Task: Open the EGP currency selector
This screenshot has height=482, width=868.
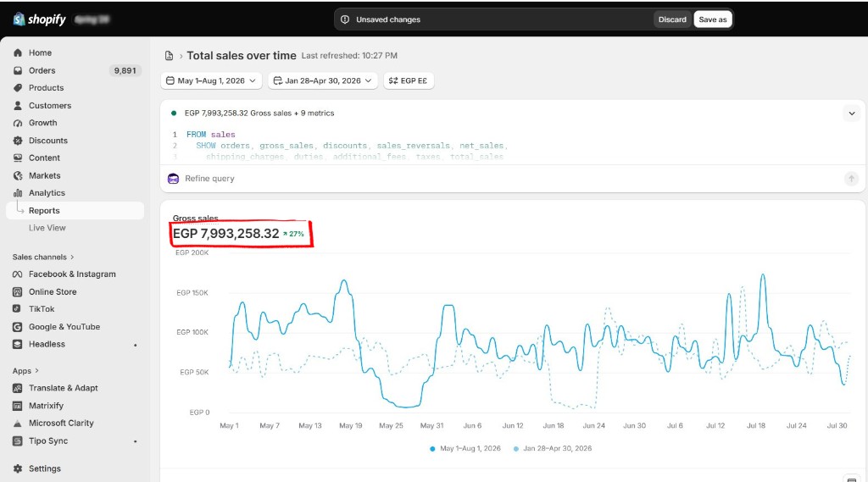Action: tap(409, 80)
